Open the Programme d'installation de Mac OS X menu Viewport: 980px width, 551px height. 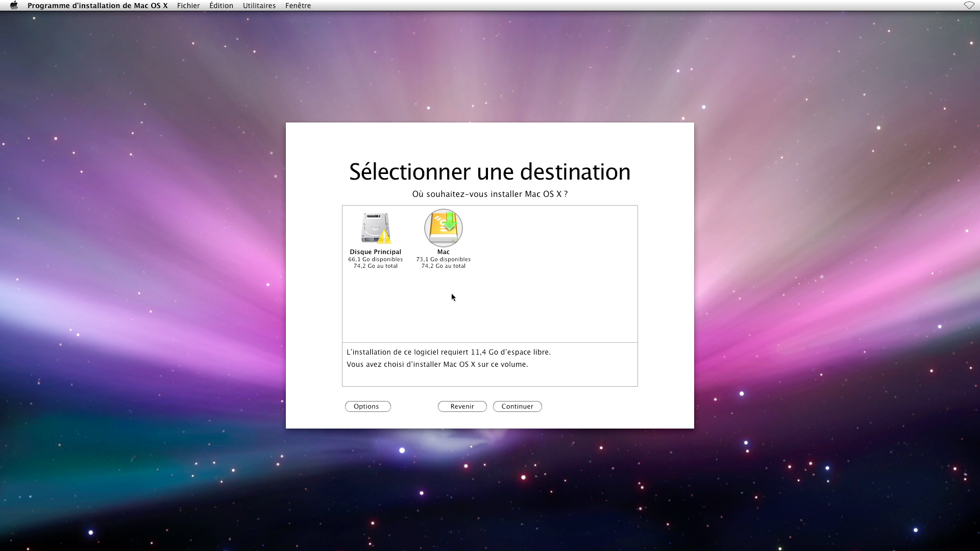[x=97, y=6]
